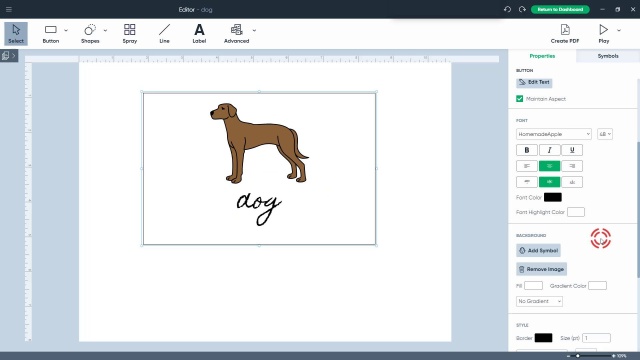Expand the Advanced dropdown arrow

254,30
